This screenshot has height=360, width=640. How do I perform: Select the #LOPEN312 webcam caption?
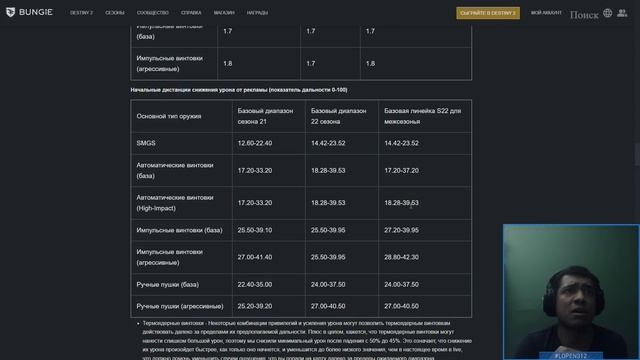(x=571, y=356)
